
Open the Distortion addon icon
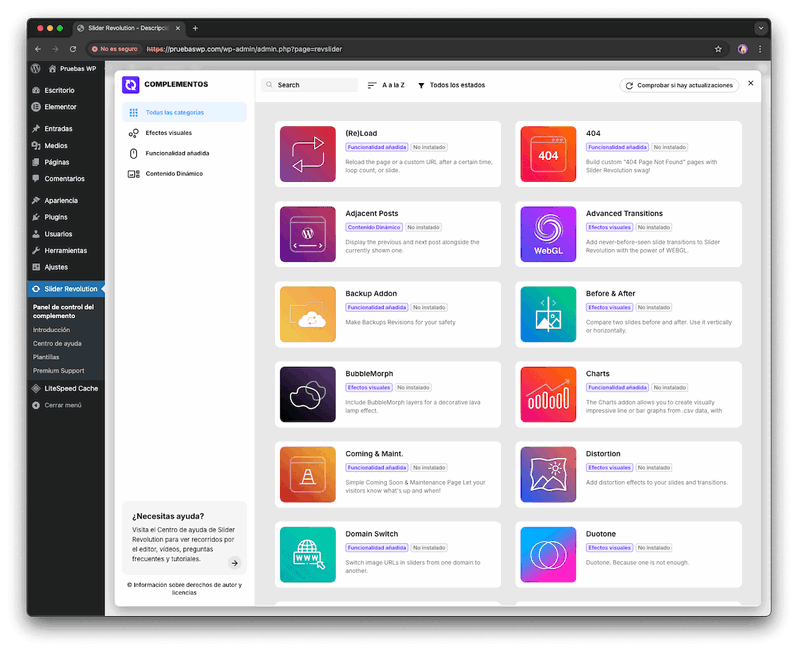(x=548, y=474)
